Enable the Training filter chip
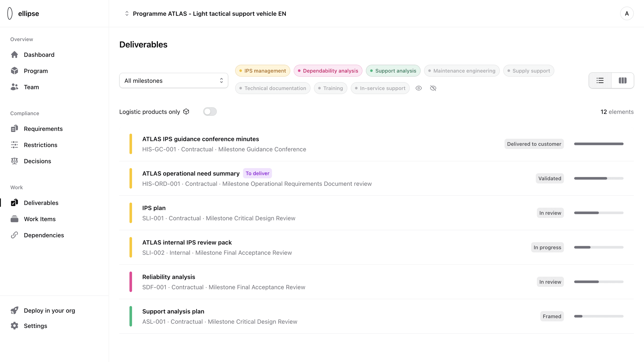 tap(331, 88)
